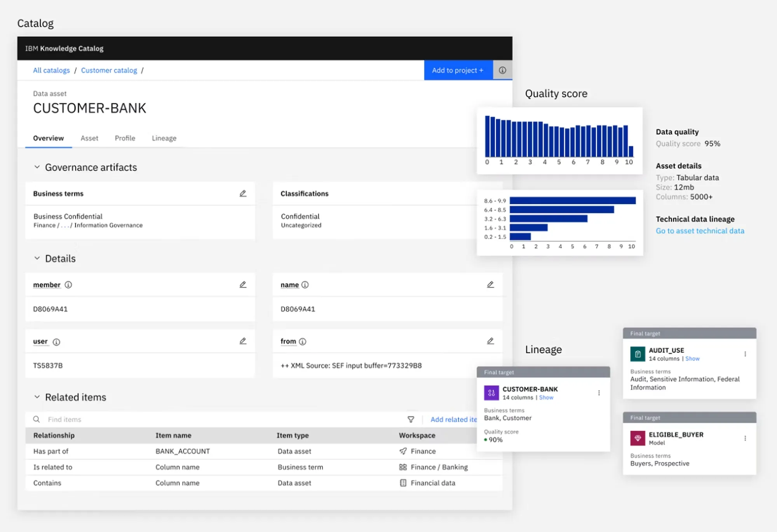Image resolution: width=777 pixels, height=532 pixels.
Task: Open info tooltip next to name
Action: tap(305, 285)
